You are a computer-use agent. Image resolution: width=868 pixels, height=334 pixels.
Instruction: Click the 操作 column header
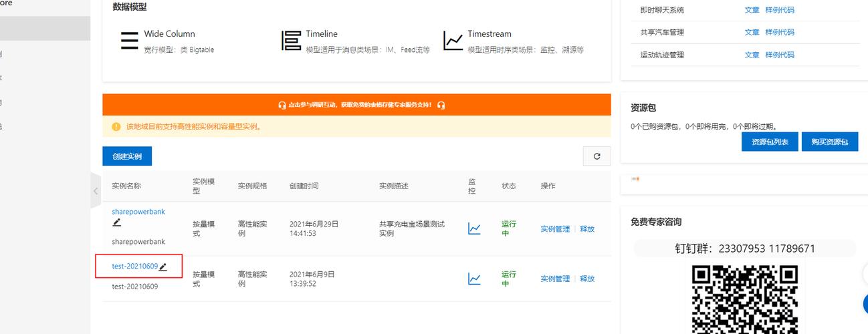coord(548,186)
